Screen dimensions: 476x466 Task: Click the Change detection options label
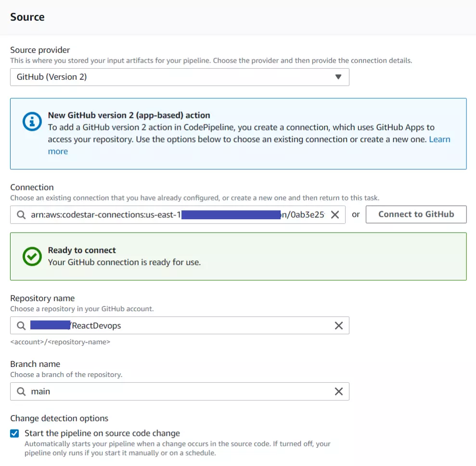[x=59, y=418]
